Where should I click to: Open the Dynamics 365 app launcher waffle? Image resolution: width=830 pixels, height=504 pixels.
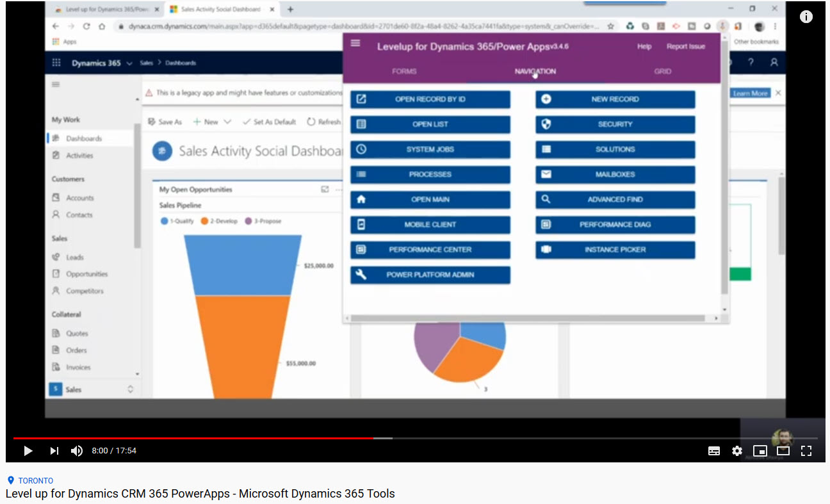(56, 63)
